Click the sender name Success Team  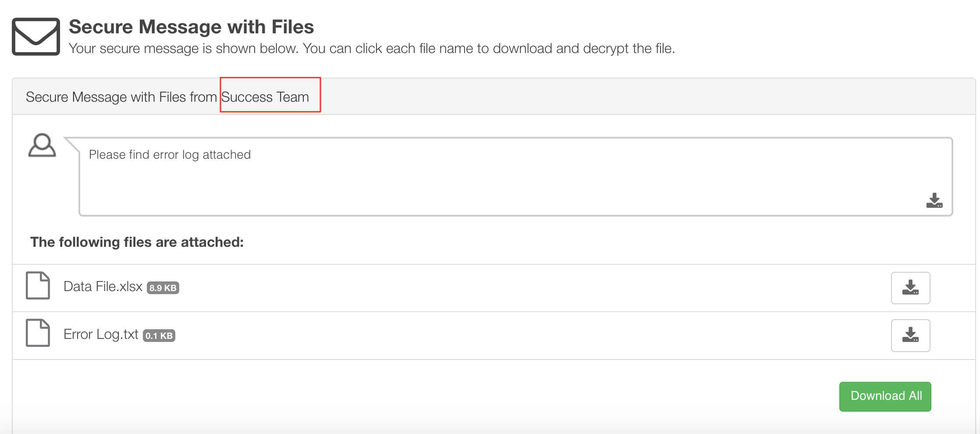265,97
